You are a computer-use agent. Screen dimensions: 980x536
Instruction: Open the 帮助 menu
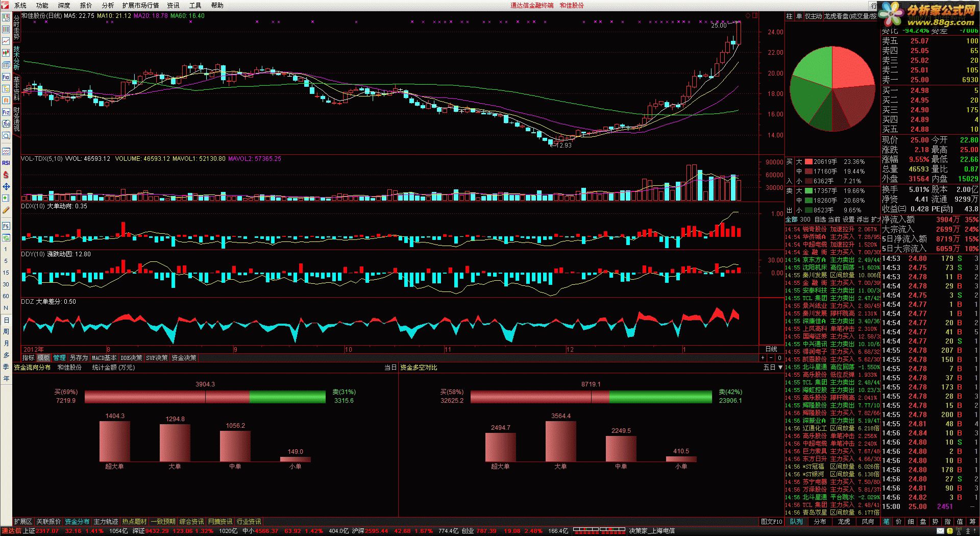[x=217, y=5]
